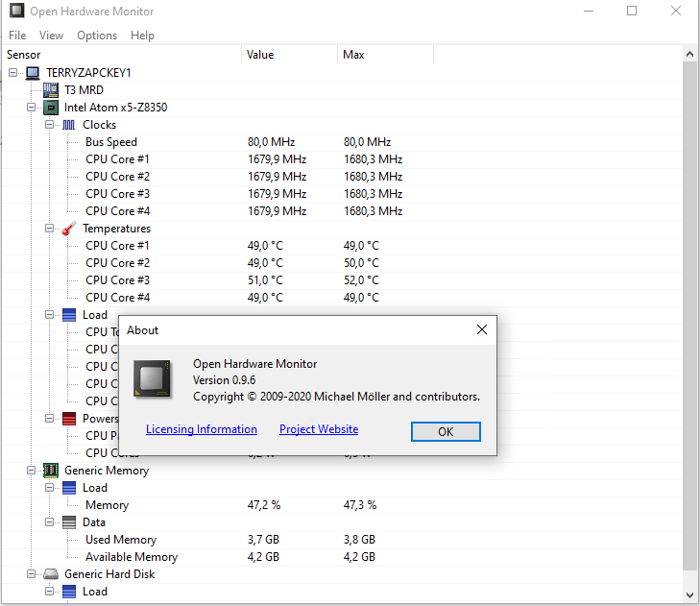The width and height of the screenshot is (700, 606).
Task: Collapse the CPU Load group
Action: tap(50, 315)
